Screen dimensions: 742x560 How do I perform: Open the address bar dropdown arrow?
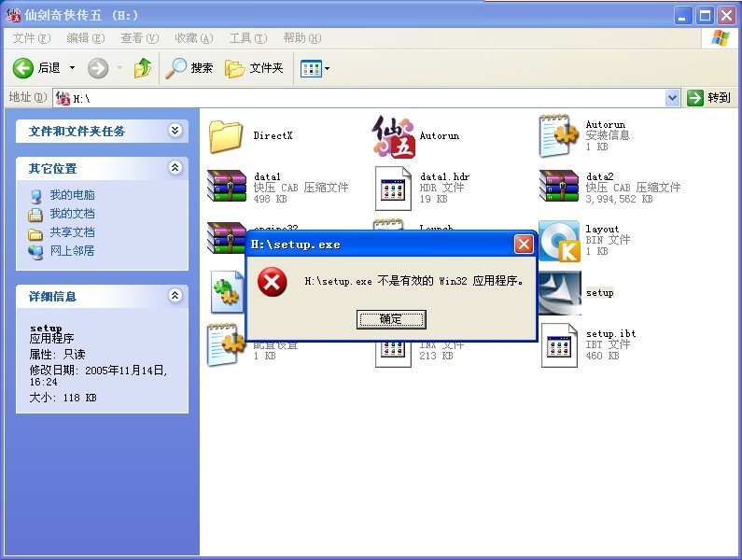(672, 98)
